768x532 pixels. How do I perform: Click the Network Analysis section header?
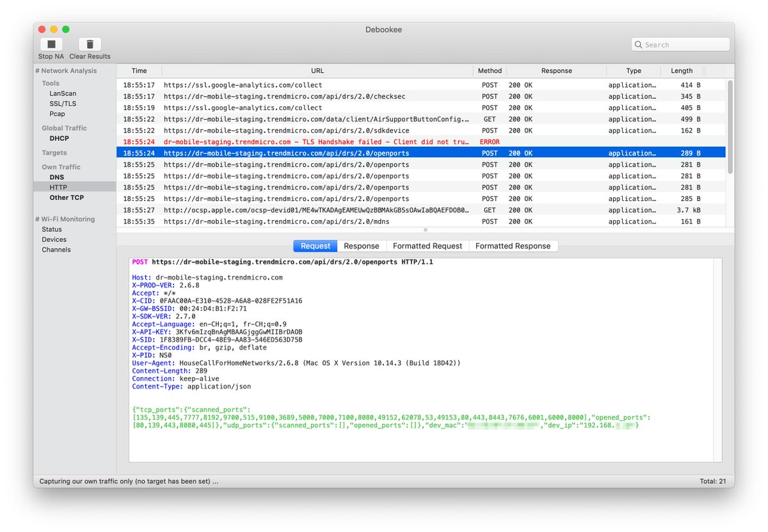coord(66,70)
